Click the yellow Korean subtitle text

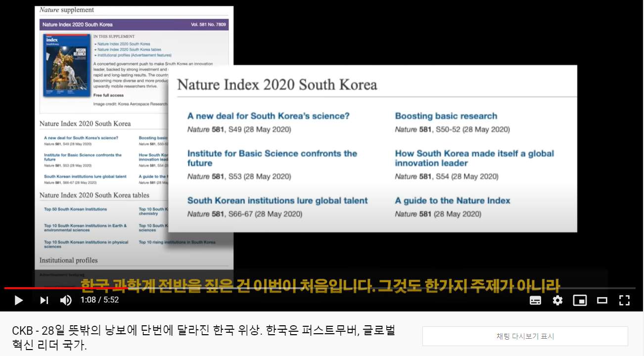(x=320, y=286)
